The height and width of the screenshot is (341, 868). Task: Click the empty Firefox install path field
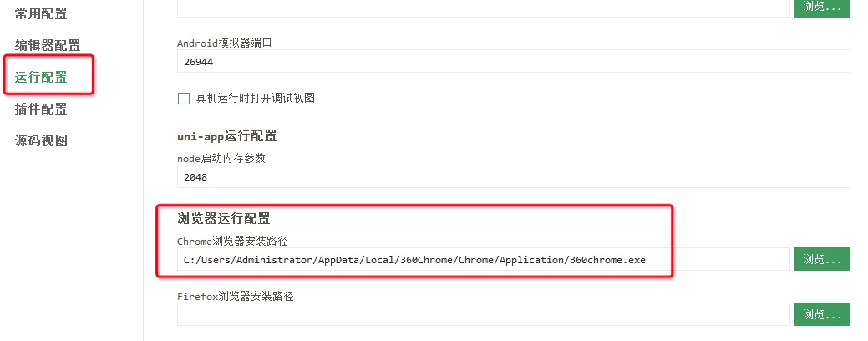[x=483, y=314]
